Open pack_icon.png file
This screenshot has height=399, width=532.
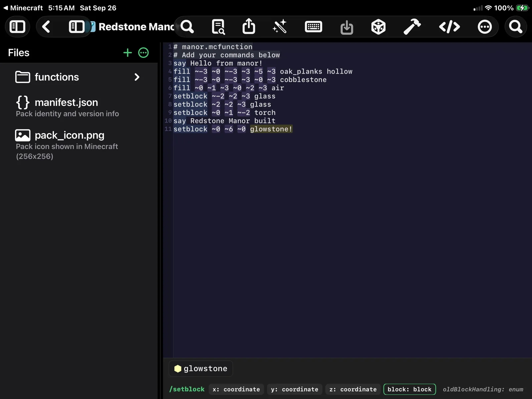pyautogui.click(x=78, y=145)
